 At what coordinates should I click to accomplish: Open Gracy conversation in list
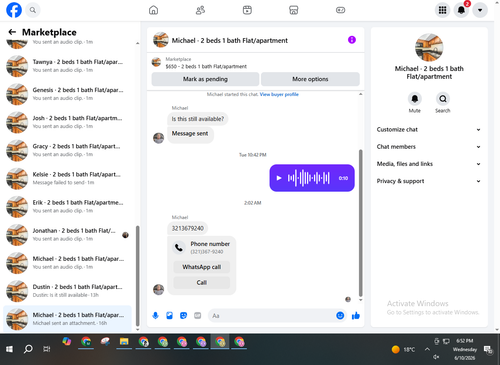tap(67, 150)
